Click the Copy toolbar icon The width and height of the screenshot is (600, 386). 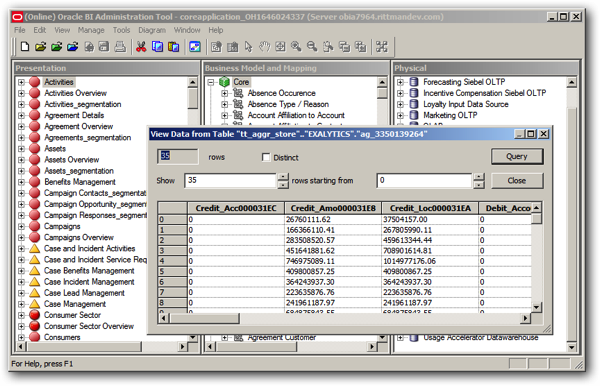pos(157,47)
